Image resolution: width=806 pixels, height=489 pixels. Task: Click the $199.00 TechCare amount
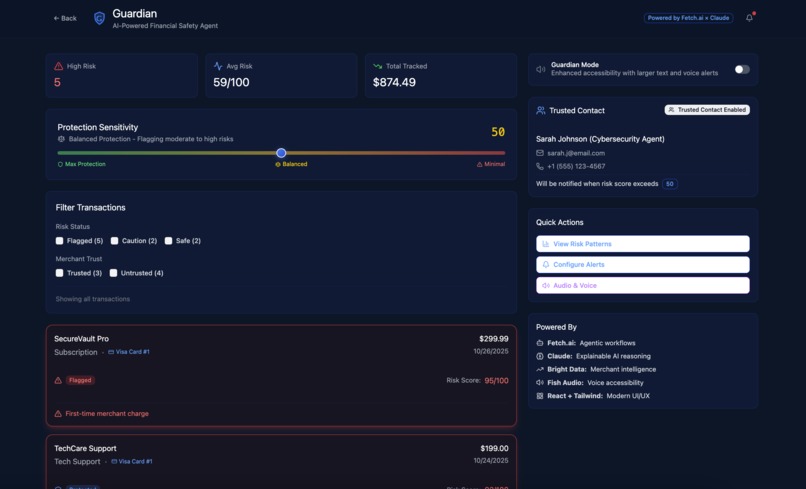tap(494, 448)
